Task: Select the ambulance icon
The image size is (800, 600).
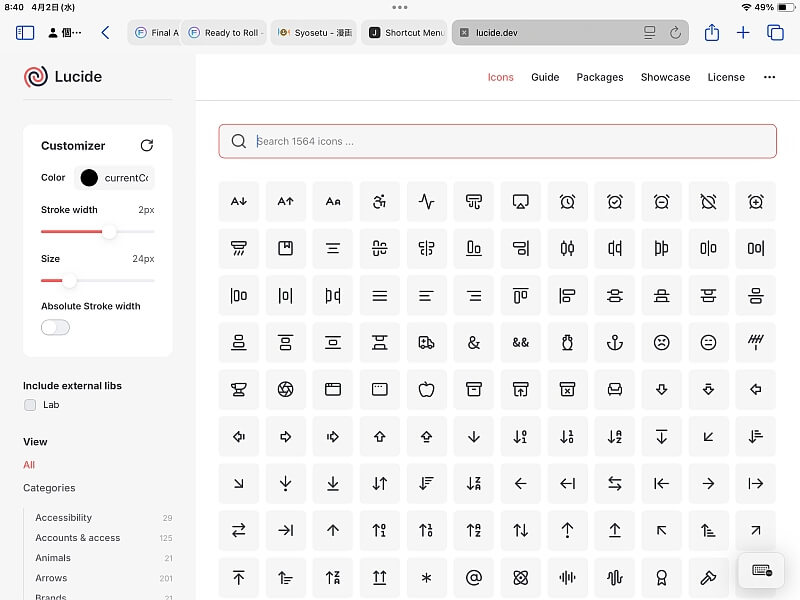Action: [427, 342]
